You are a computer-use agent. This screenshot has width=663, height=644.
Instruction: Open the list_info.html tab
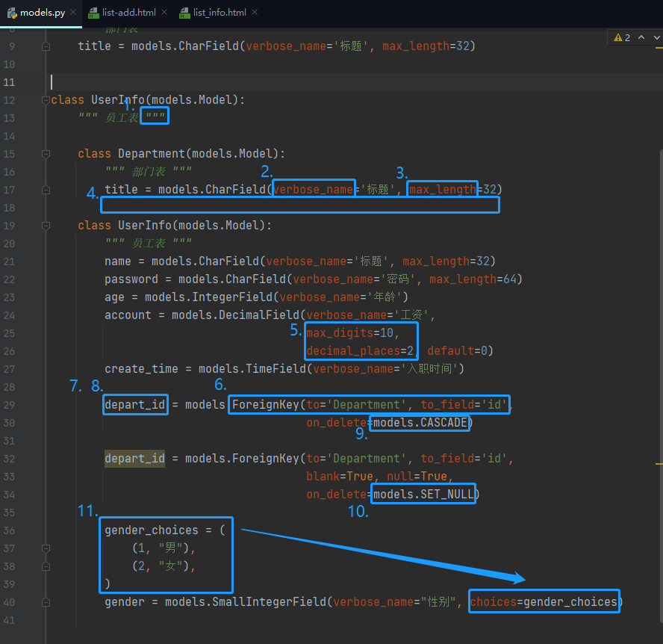click(x=220, y=13)
